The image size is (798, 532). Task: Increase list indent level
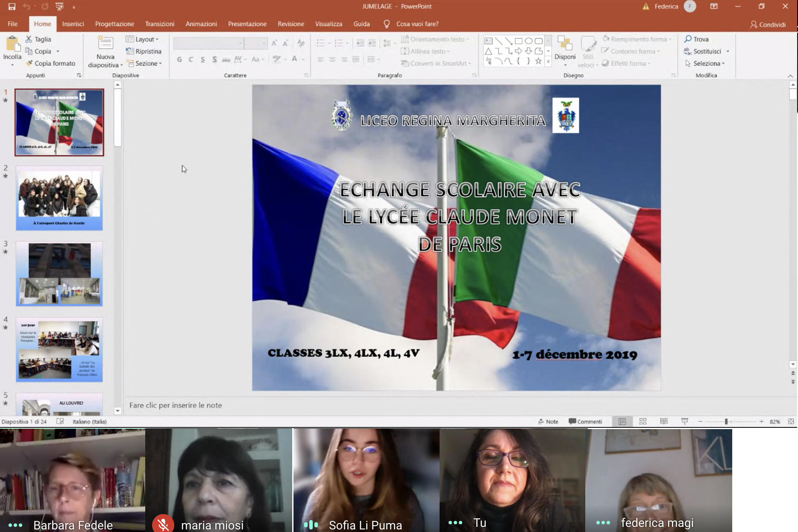[372, 43]
